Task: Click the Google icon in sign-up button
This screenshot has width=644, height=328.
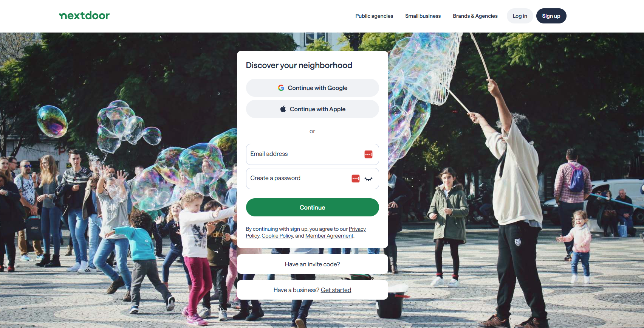Action: pos(281,88)
